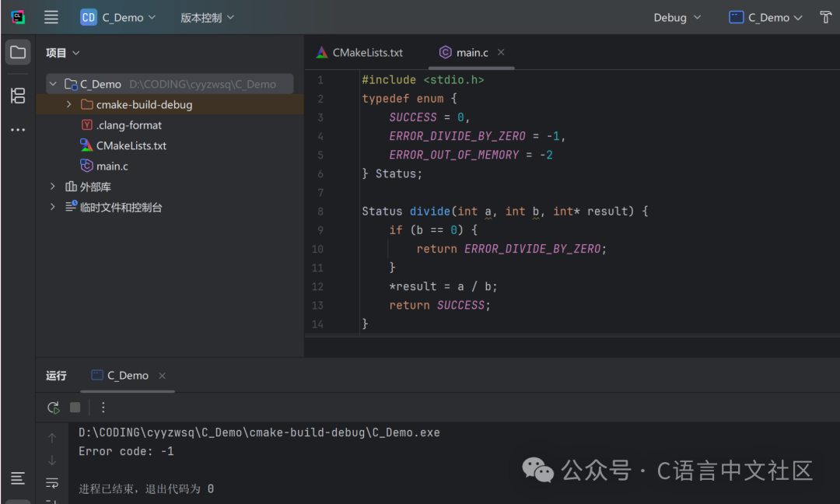Expand the cmake-build-debug folder
The height and width of the screenshot is (504, 840).
pyautogui.click(x=68, y=104)
